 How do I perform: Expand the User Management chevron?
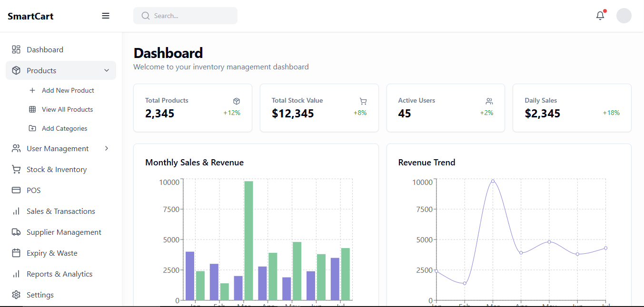pyautogui.click(x=107, y=149)
